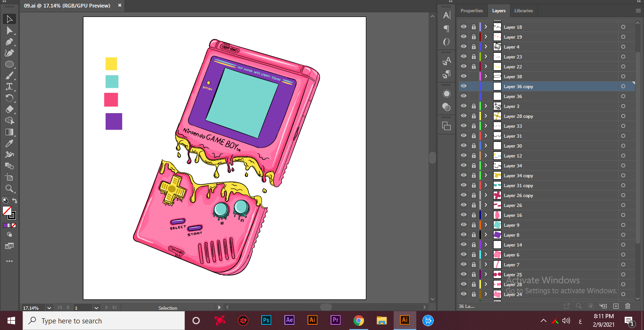This screenshot has width=644, height=330.
Task: Click Layer 6 thumbnail
Action: [x=497, y=255]
